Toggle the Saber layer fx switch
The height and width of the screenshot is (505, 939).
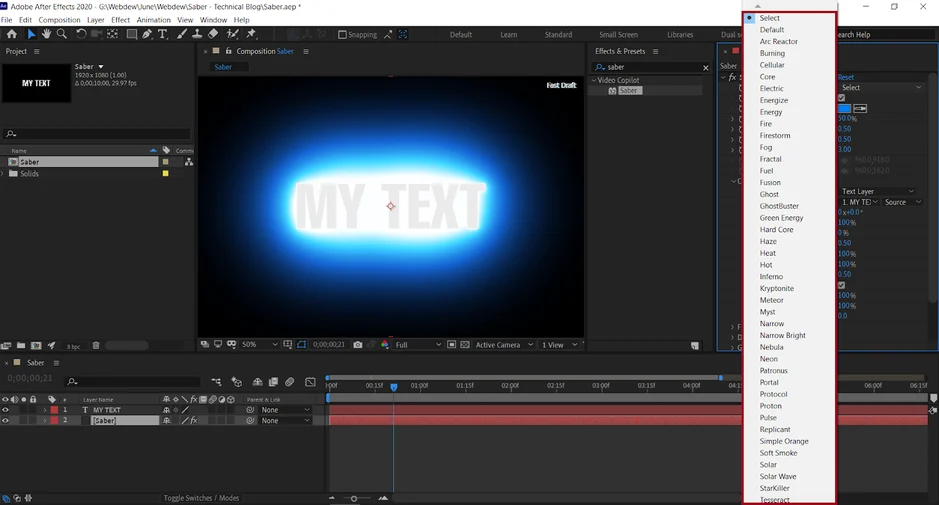(x=193, y=421)
